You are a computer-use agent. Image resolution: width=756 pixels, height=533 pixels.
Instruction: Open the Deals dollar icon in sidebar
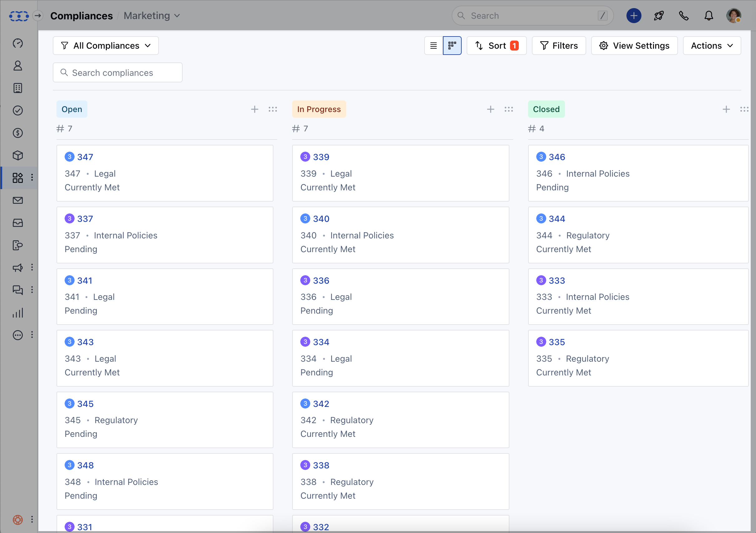coord(18,133)
